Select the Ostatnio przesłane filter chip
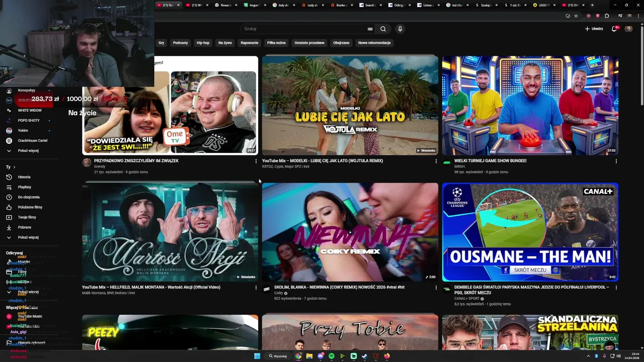Image resolution: width=644 pixels, height=362 pixels. click(x=309, y=43)
